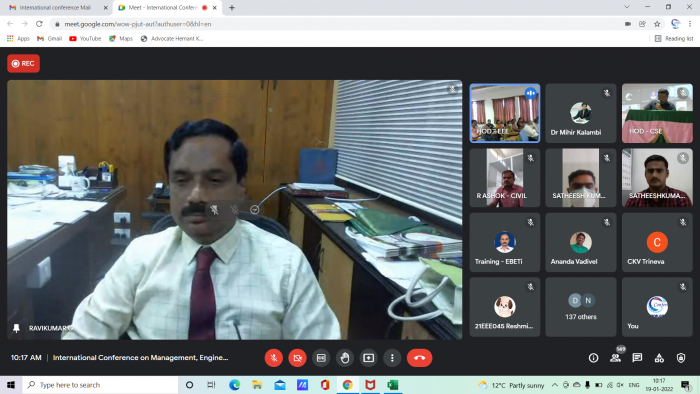The image size is (700, 394).
Task: Open host controls shield icon
Action: pos(681,358)
